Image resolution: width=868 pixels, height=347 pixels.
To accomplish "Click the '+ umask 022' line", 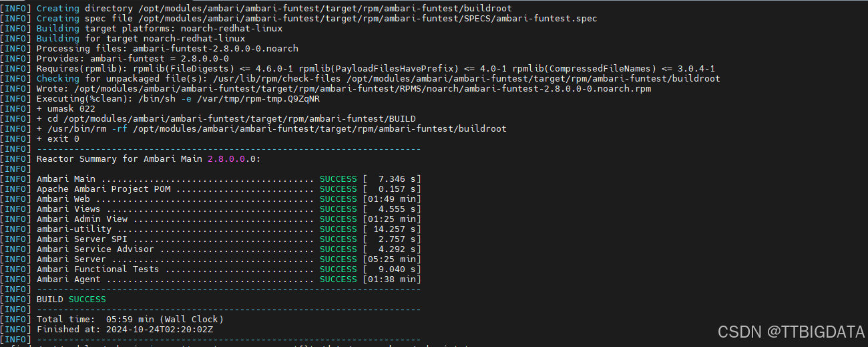I will pyautogui.click(x=47, y=109).
